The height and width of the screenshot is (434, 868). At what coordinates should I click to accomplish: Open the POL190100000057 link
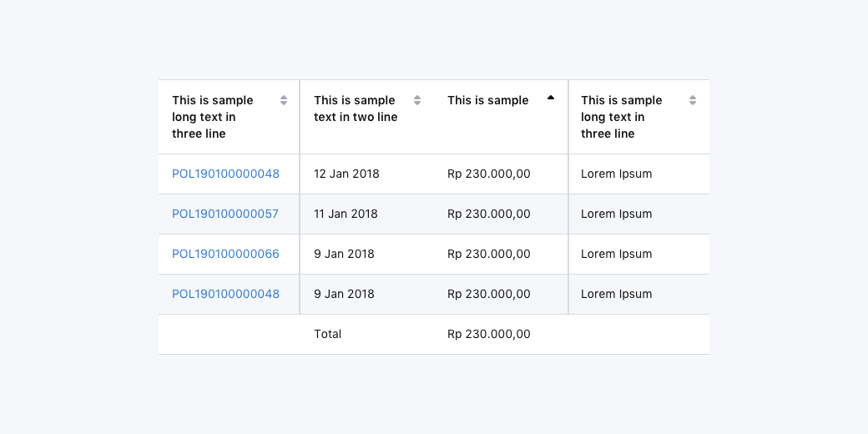[x=225, y=214]
